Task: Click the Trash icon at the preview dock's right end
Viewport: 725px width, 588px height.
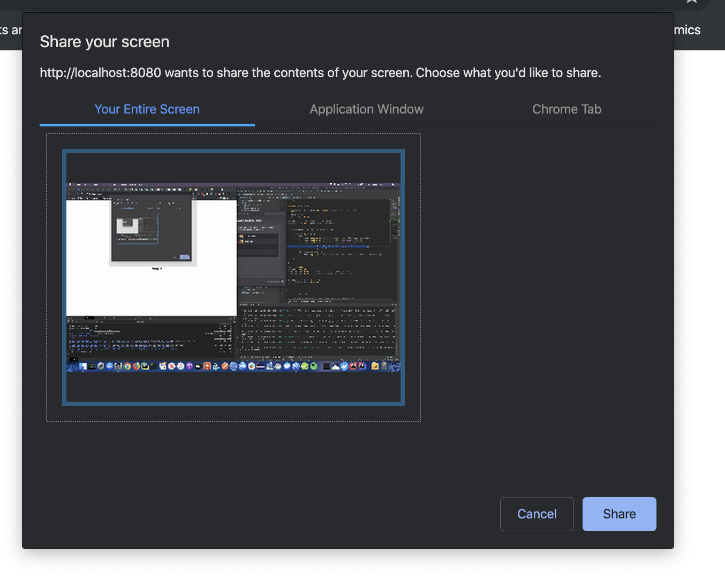Action: coord(383,366)
